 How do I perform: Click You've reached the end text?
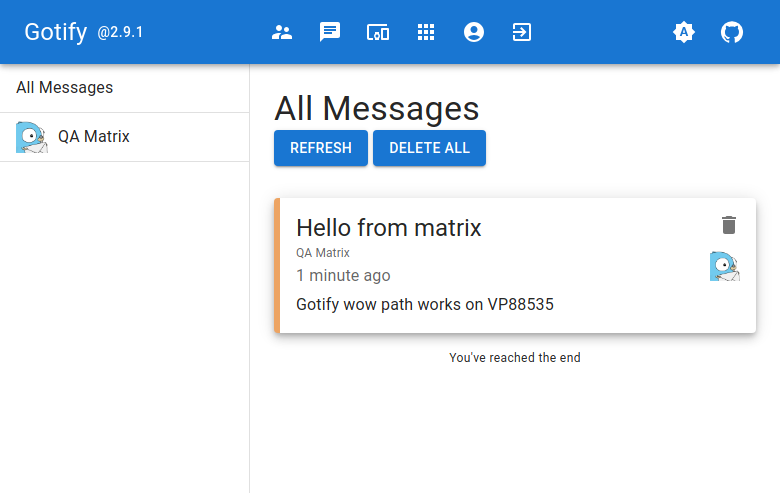(515, 358)
